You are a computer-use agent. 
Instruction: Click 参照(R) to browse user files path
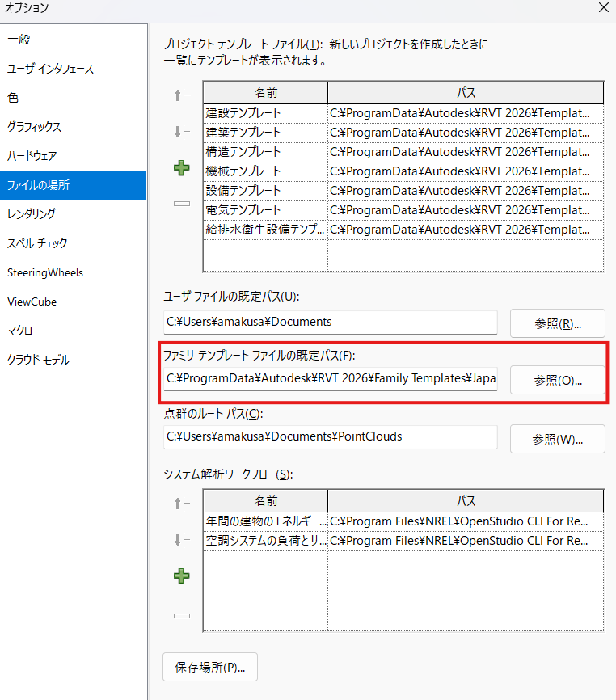557,323
